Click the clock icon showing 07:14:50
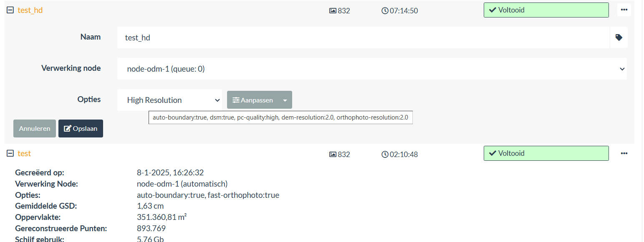Viewport: 644px width, 242px height. coord(385,10)
